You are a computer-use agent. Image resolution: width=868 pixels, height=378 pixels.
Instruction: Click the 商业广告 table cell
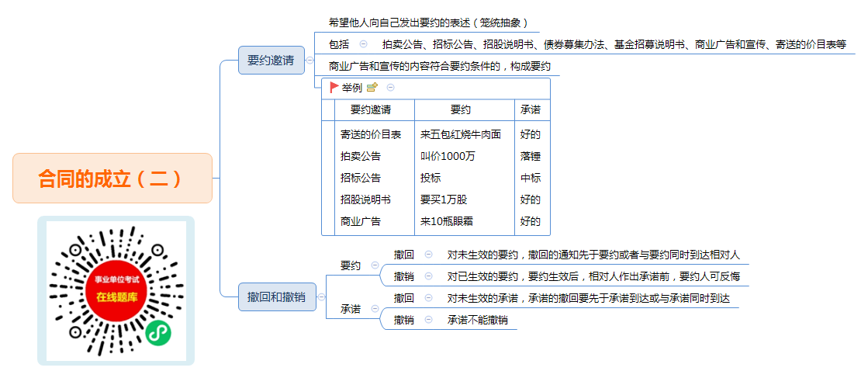coord(361,221)
